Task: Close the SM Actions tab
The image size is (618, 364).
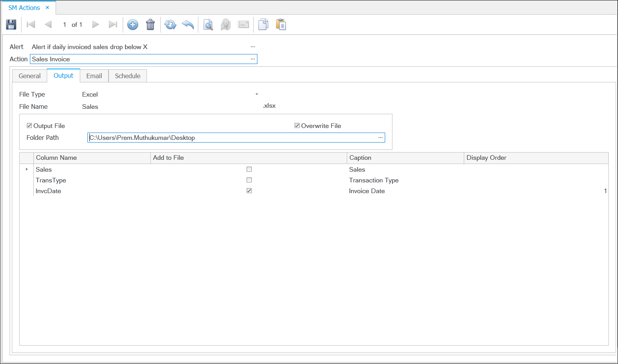Action: click(48, 8)
